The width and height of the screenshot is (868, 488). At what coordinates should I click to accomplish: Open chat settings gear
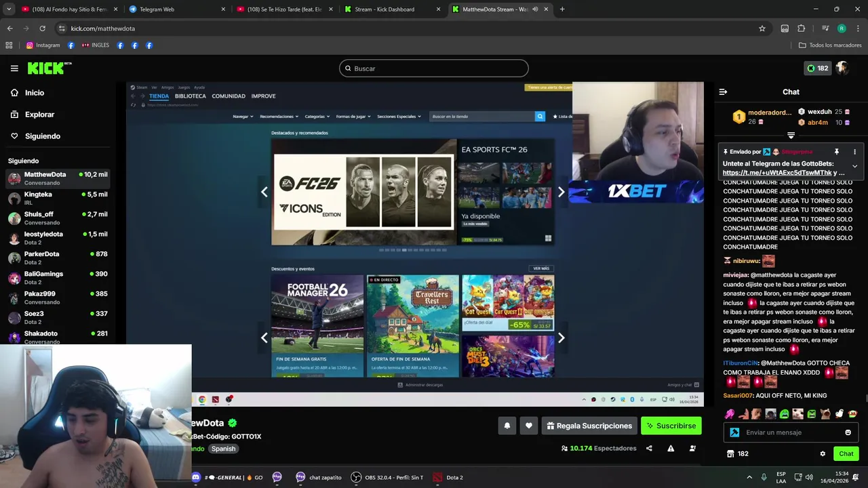tap(823, 453)
